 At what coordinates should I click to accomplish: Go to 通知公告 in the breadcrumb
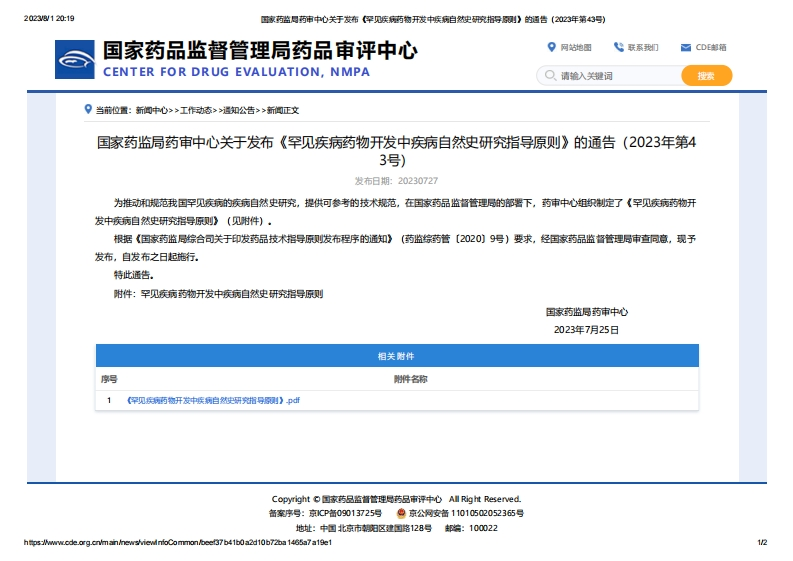(239, 110)
